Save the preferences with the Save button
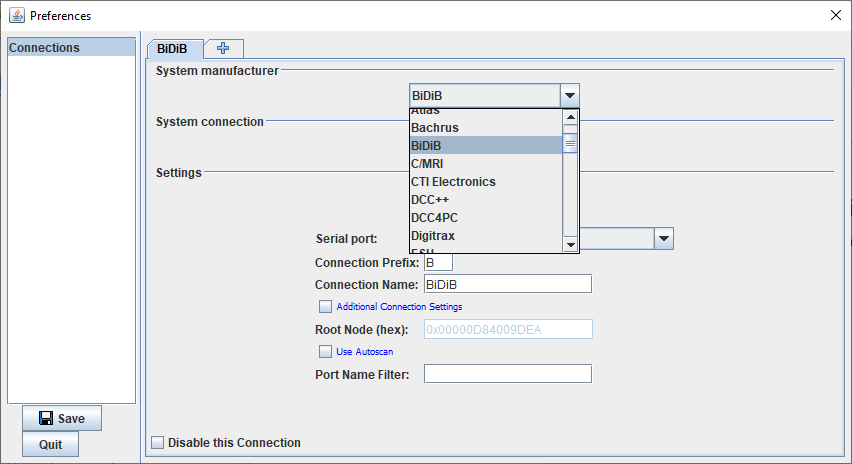 coord(62,418)
